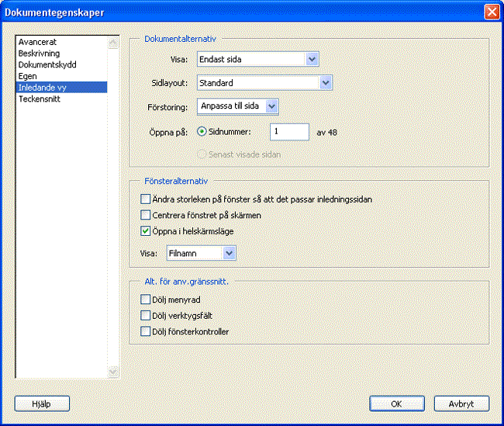Expand the Visa Endast sida dropdown

[312, 59]
